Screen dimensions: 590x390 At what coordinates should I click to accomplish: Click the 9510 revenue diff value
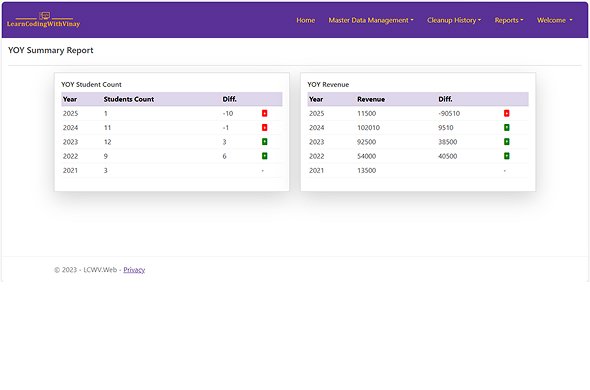point(446,128)
